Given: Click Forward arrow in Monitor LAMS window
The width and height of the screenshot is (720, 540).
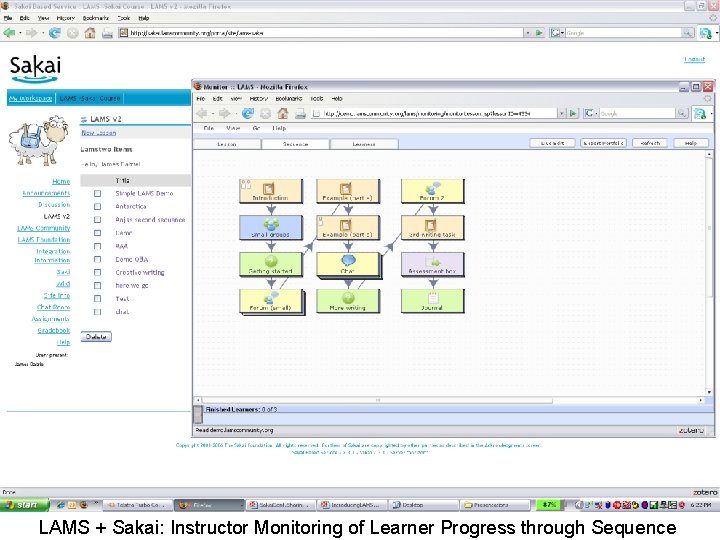Looking at the screenshot, I should [224, 113].
